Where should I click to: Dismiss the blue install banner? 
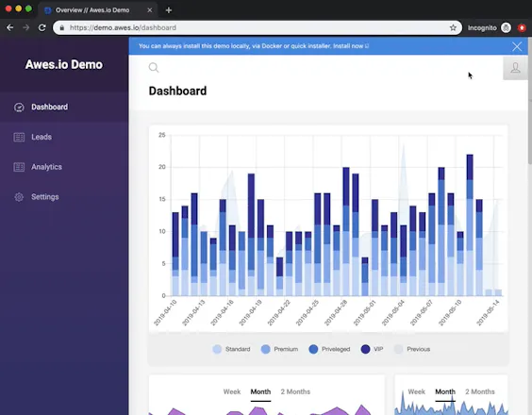[x=517, y=46]
